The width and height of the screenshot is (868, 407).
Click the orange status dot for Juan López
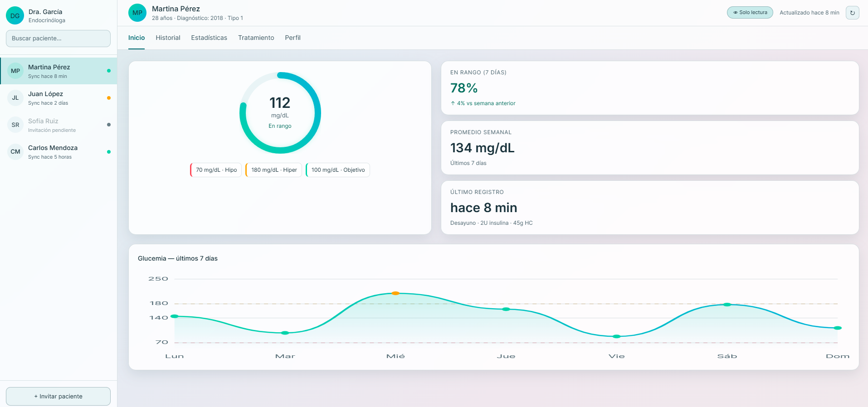(109, 98)
